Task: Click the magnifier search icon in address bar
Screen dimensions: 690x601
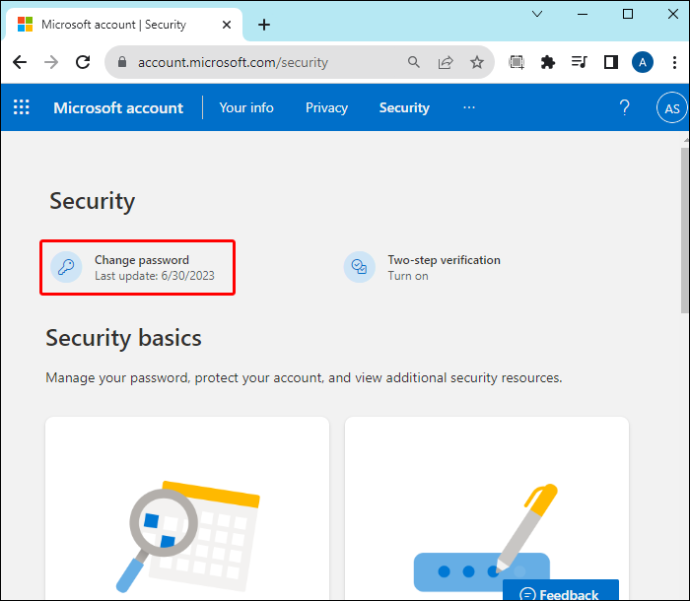Action: point(414,62)
